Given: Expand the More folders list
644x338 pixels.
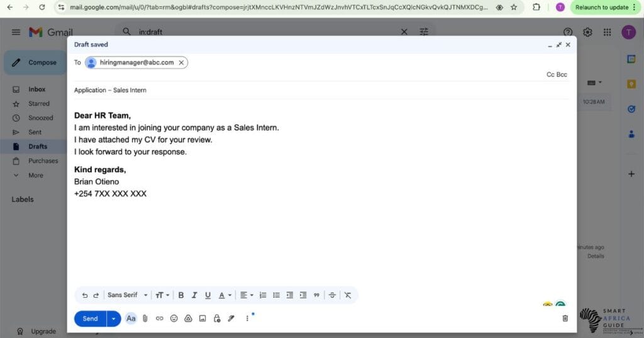Looking at the screenshot, I should point(35,175).
